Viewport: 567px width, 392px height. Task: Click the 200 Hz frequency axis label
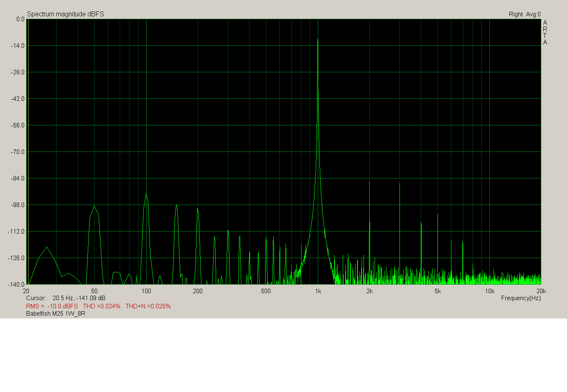click(198, 291)
